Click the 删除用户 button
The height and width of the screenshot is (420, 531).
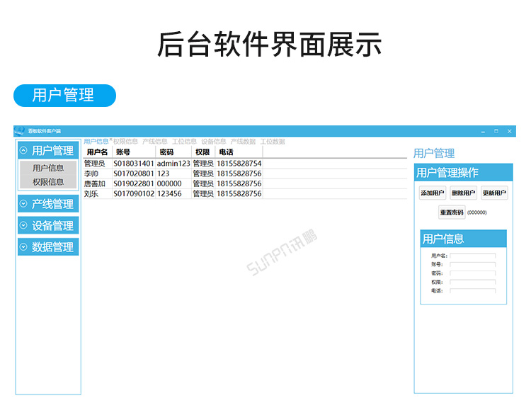pos(463,193)
